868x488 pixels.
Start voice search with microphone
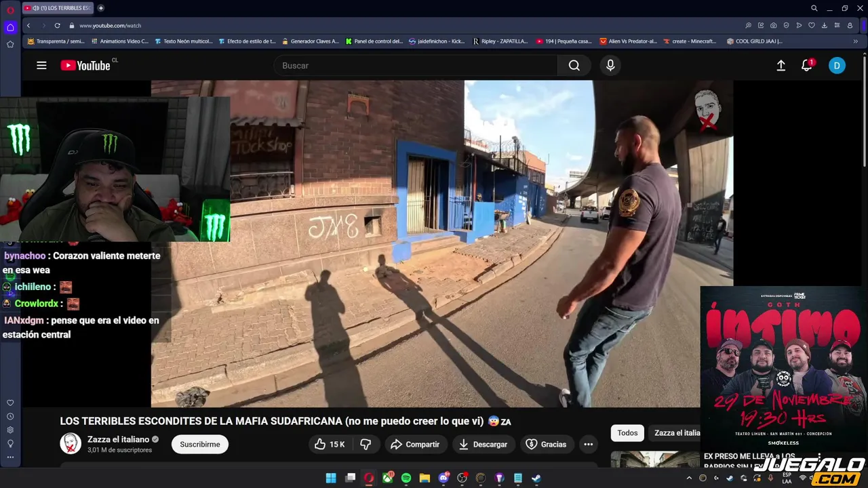pyautogui.click(x=610, y=66)
